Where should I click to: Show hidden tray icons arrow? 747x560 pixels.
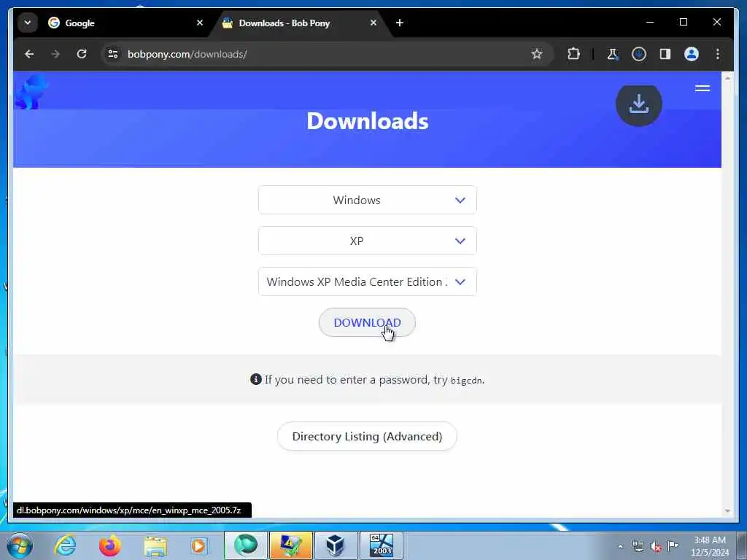tap(620, 546)
